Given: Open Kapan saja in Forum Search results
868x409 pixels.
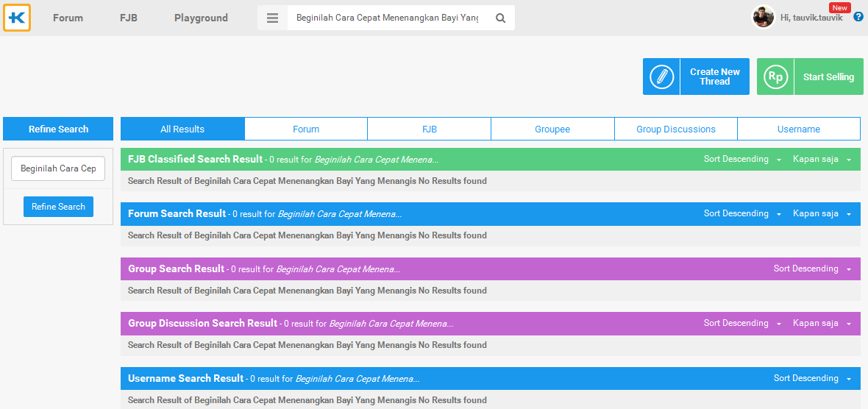Looking at the screenshot, I should [822, 213].
